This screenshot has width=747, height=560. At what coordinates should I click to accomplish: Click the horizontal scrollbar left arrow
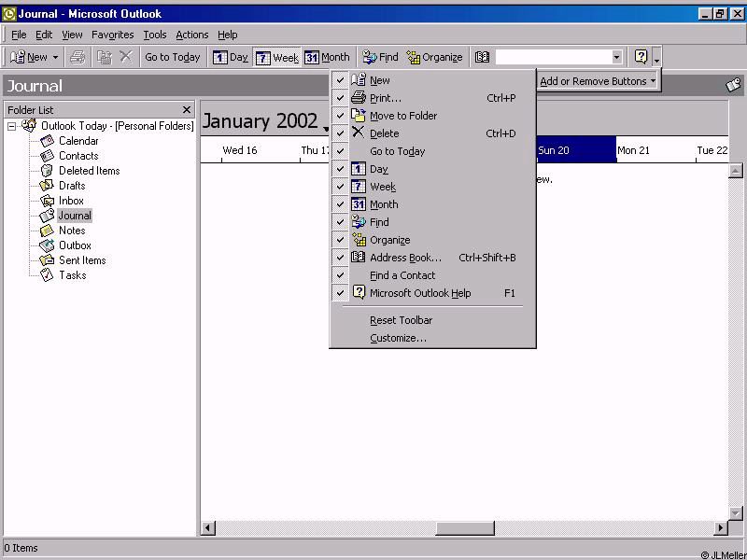207,527
